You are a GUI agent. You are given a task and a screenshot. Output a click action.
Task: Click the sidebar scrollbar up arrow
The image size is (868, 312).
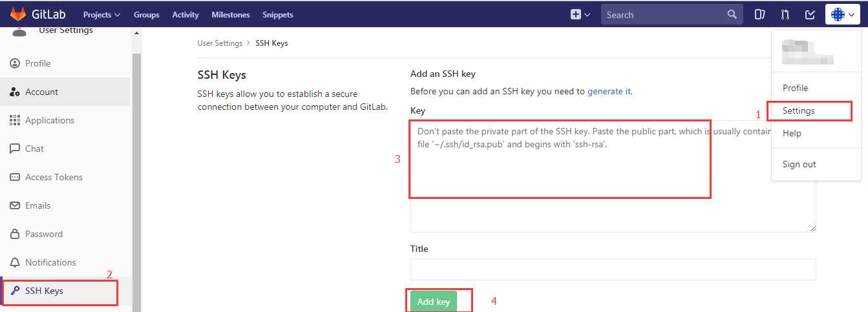pos(136,33)
